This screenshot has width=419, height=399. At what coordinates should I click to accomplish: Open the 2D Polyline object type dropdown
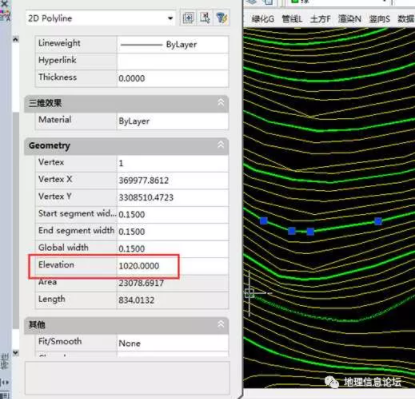coord(100,18)
